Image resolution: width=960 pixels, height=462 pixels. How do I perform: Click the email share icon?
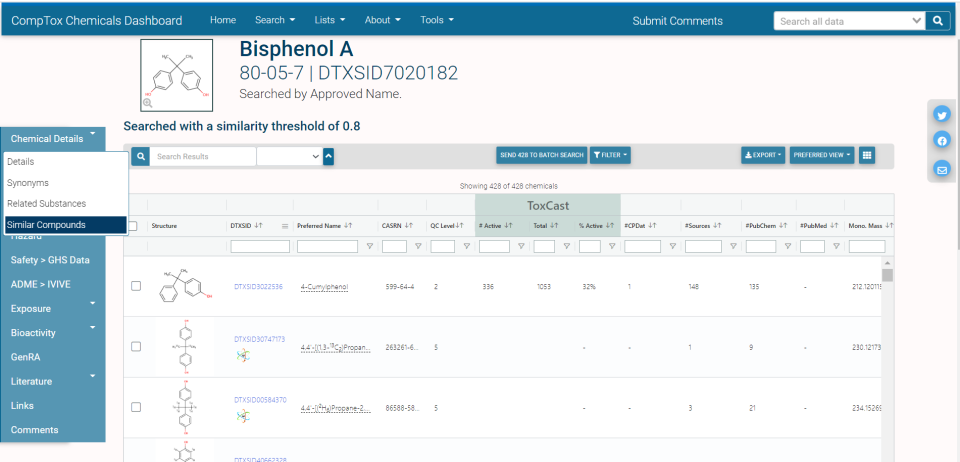click(x=942, y=169)
